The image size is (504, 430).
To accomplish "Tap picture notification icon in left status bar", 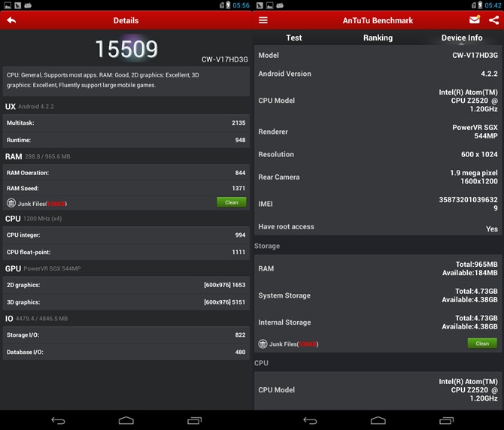I will (8, 5).
